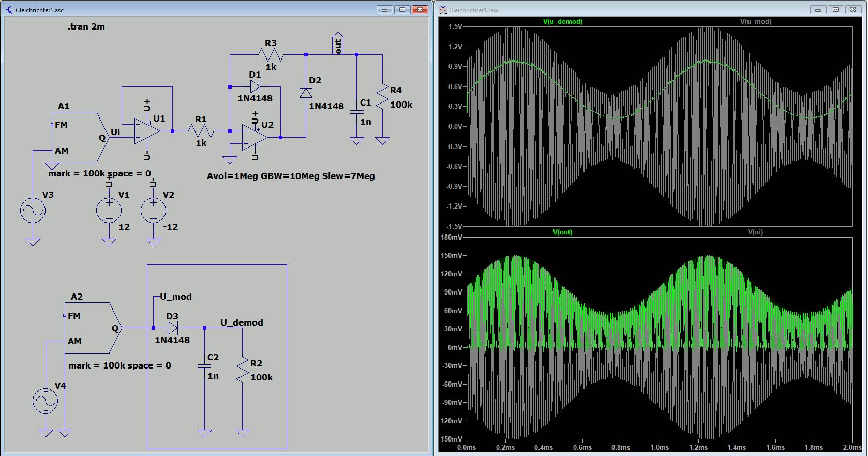Viewport: 868px width, 456px height.
Task: Minimize the Gleichrichter1.asc schematic window
Action: click(384, 10)
